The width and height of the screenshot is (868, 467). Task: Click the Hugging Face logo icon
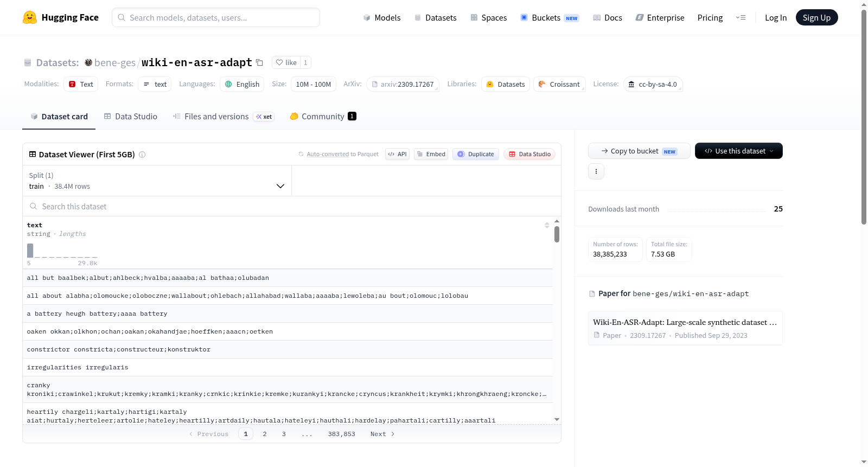tap(30, 17)
